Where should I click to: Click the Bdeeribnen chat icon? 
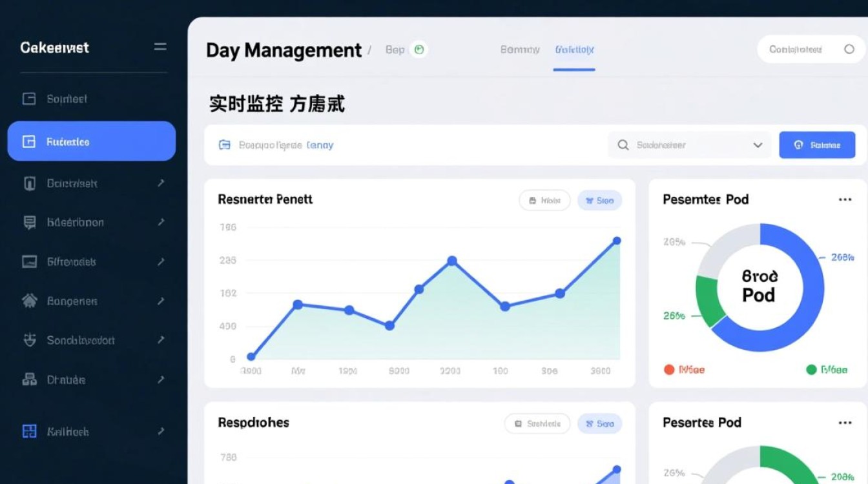coord(29,223)
